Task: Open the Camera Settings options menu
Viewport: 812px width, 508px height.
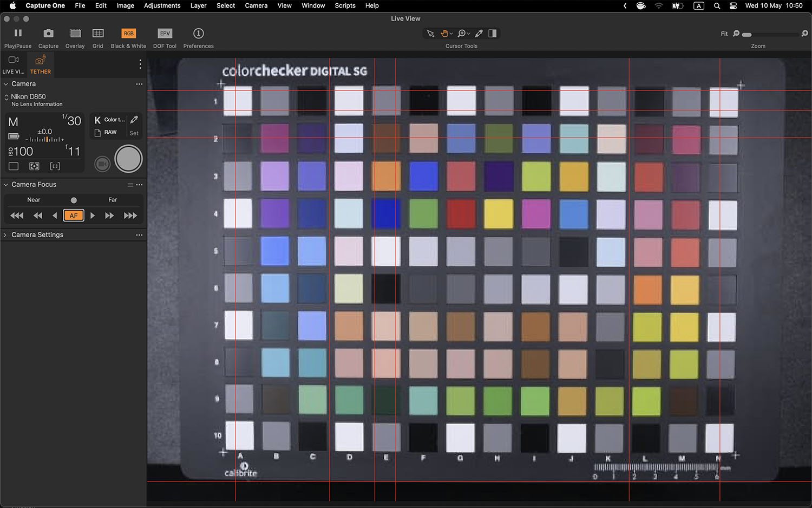Action: coord(140,235)
